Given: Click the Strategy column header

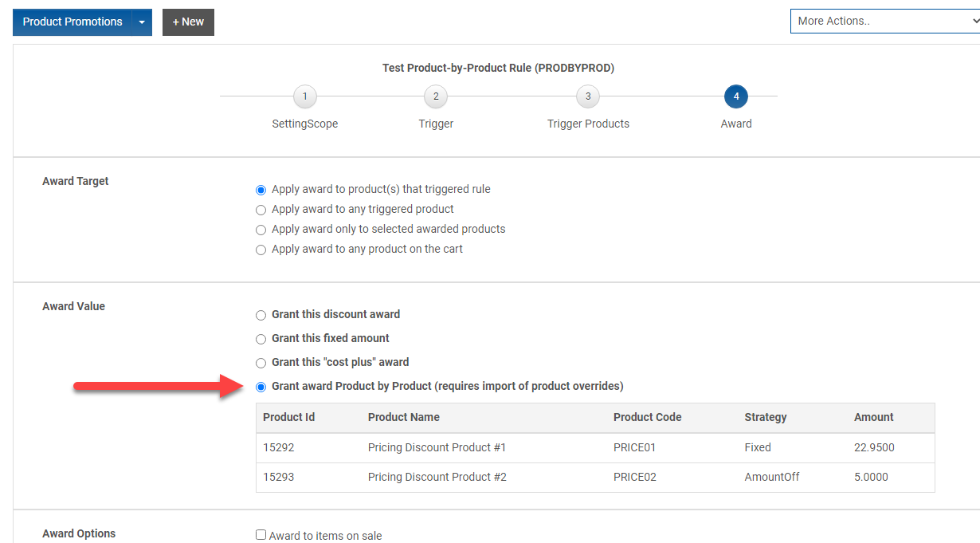Looking at the screenshot, I should pyautogui.click(x=766, y=417).
